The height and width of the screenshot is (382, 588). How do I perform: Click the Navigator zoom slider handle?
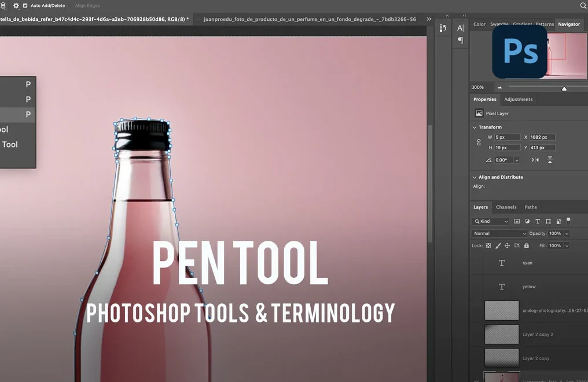[x=564, y=88]
